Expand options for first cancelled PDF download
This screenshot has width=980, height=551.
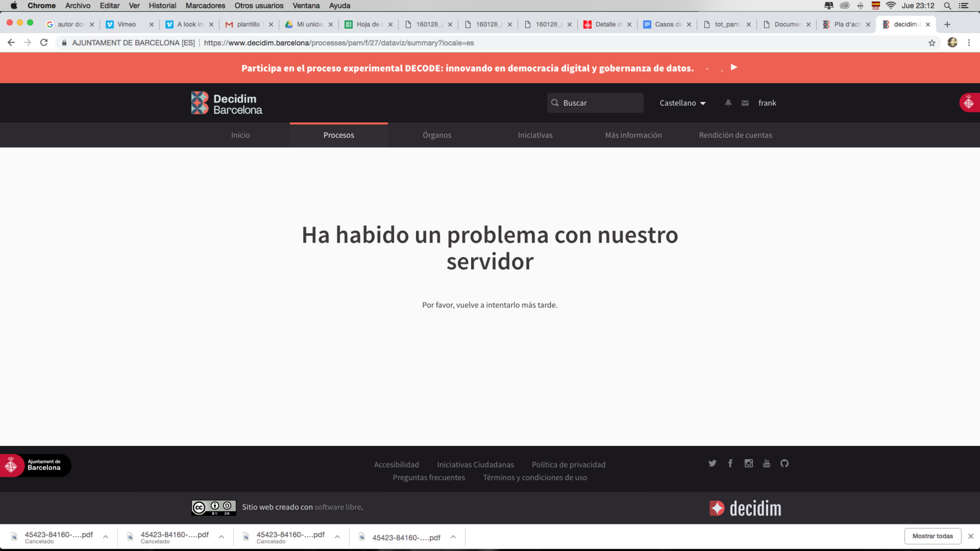coord(106,537)
